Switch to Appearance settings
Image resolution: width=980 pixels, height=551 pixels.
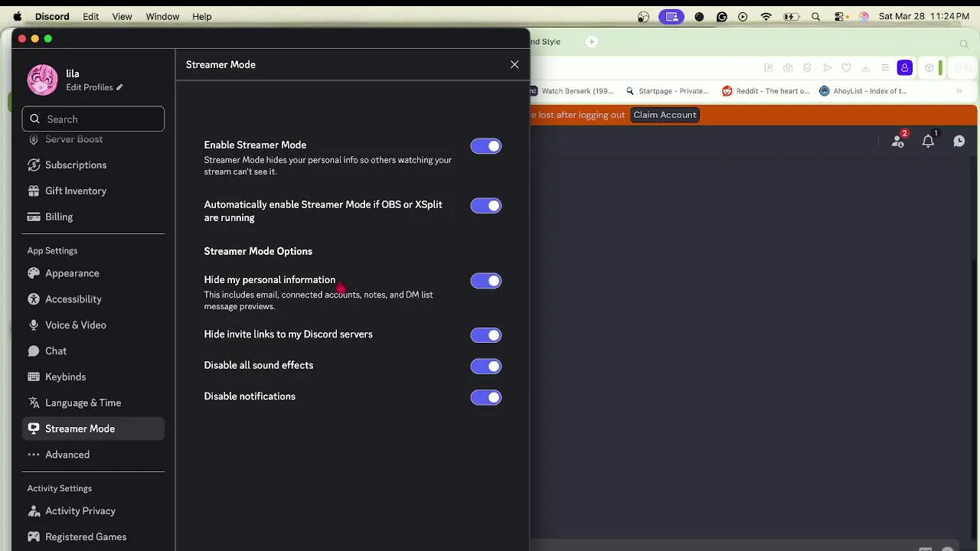pos(93,273)
